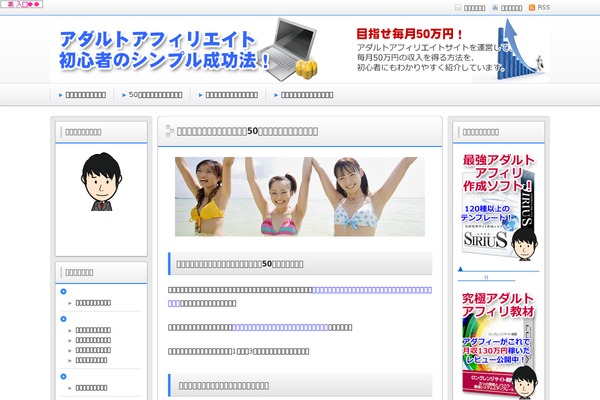Click the cartoon avatar in the left profile box
The height and width of the screenshot is (400, 600).
pos(101,181)
